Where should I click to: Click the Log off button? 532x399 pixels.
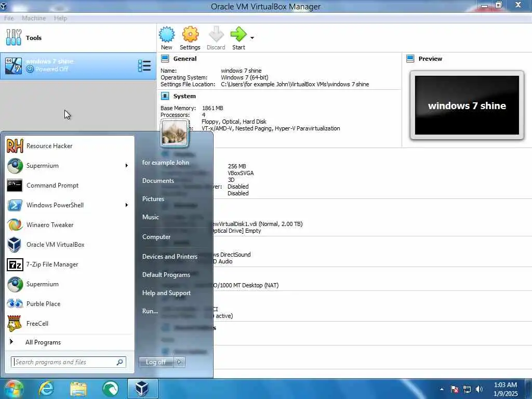(x=156, y=362)
